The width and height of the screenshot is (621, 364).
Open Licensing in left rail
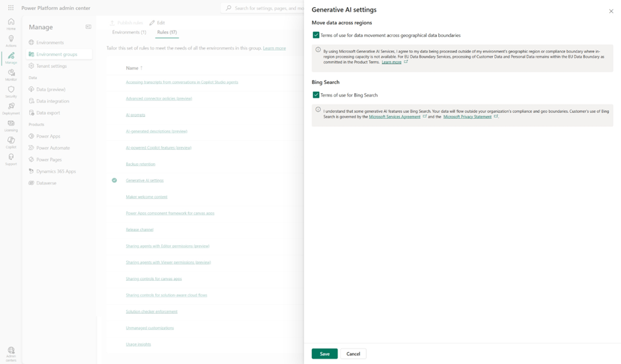click(x=11, y=126)
